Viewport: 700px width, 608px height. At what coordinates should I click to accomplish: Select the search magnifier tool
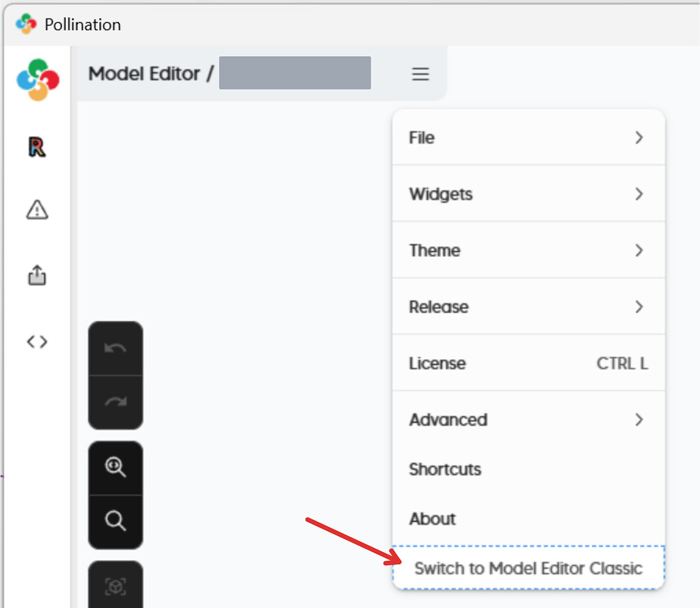pos(116,521)
